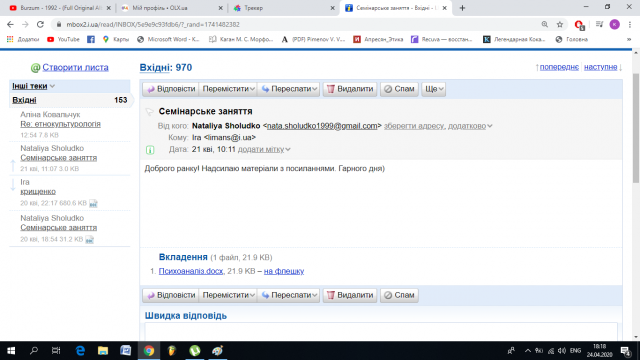The height and width of the screenshot is (360, 640).
Task: Go back to previous page
Action: (10, 24)
